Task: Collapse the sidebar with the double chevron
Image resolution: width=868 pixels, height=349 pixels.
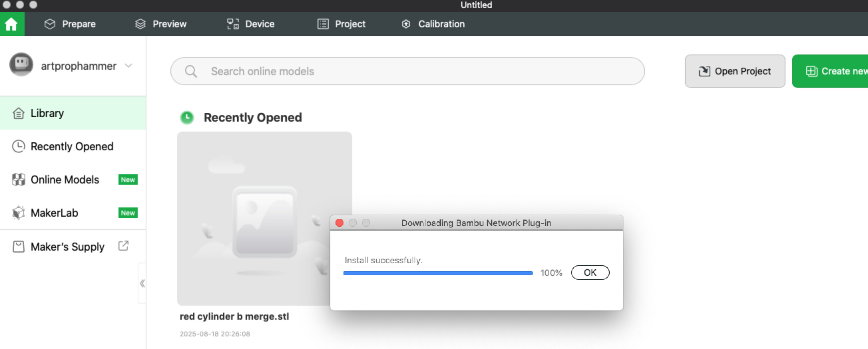Action: (x=142, y=284)
